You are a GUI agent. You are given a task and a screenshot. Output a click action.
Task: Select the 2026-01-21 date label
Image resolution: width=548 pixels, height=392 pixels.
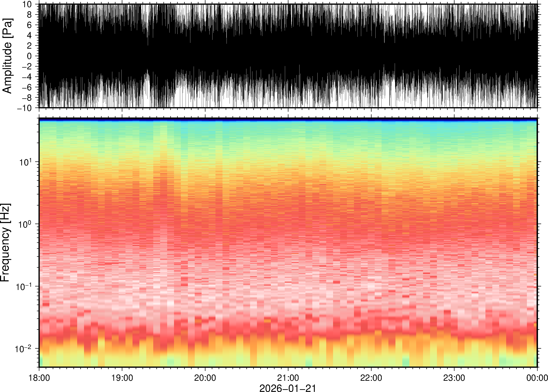[287, 388]
